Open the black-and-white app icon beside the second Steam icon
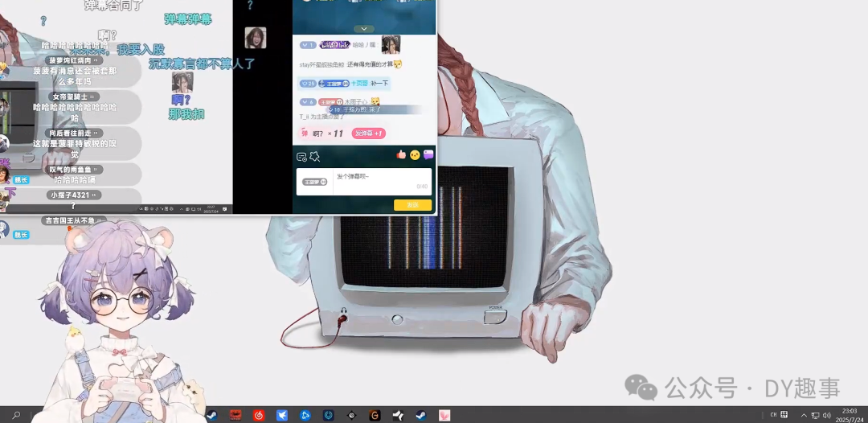This screenshot has width=868, height=423. 398,415
